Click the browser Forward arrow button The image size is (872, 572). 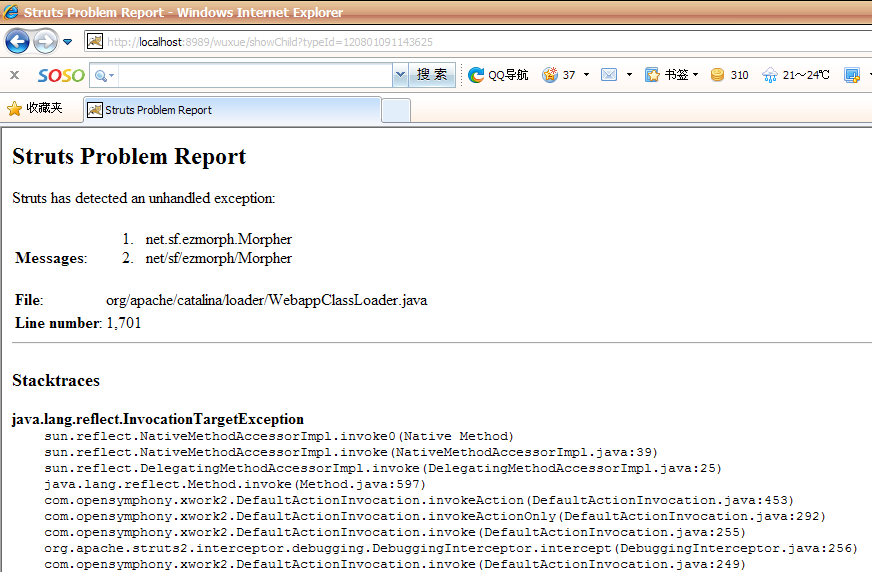coord(46,42)
